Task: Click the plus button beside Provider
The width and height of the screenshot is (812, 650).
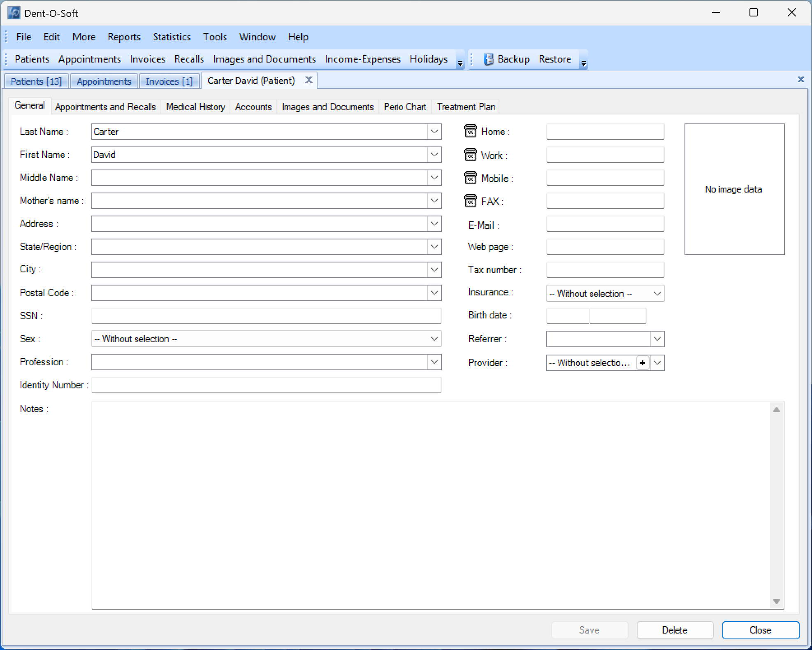Action: (x=643, y=363)
